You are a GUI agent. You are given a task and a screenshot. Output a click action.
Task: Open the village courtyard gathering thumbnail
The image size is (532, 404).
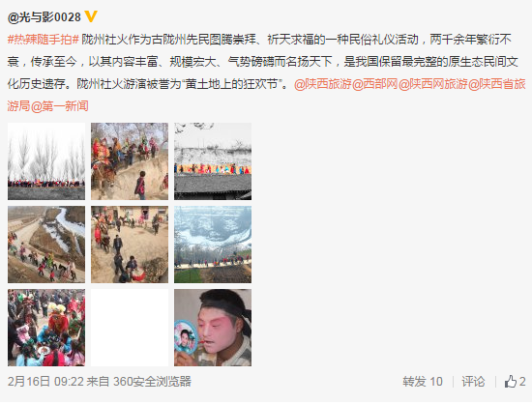click(x=130, y=245)
